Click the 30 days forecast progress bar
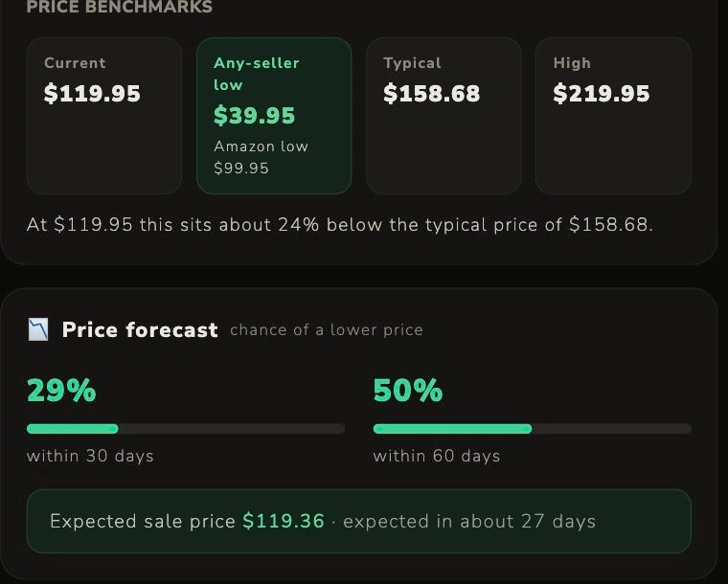 pos(186,429)
